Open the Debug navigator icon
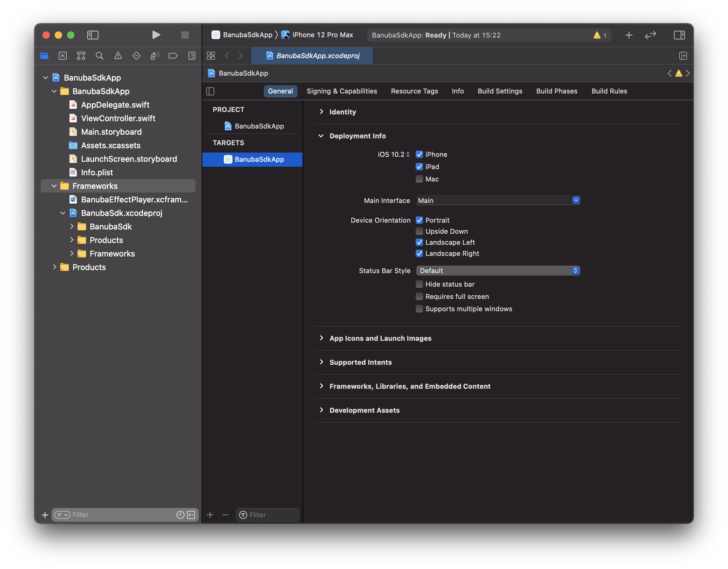 tap(155, 56)
